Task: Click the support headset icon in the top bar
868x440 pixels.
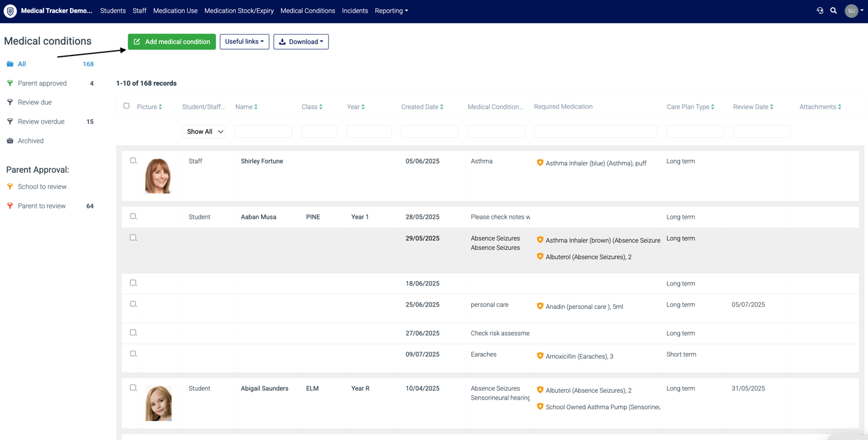Action: [x=819, y=11]
